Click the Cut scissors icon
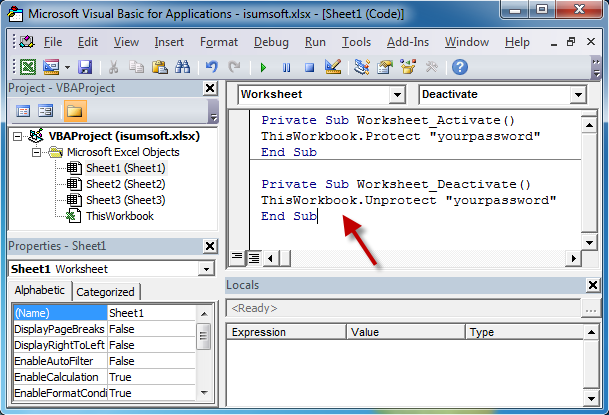The height and width of the screenshot is (415, 609). (113, 68)
